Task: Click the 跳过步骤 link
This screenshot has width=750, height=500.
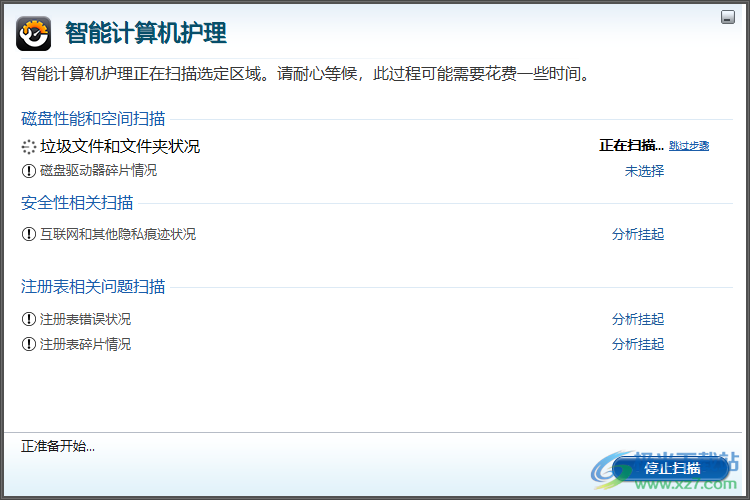Action: 689,145
